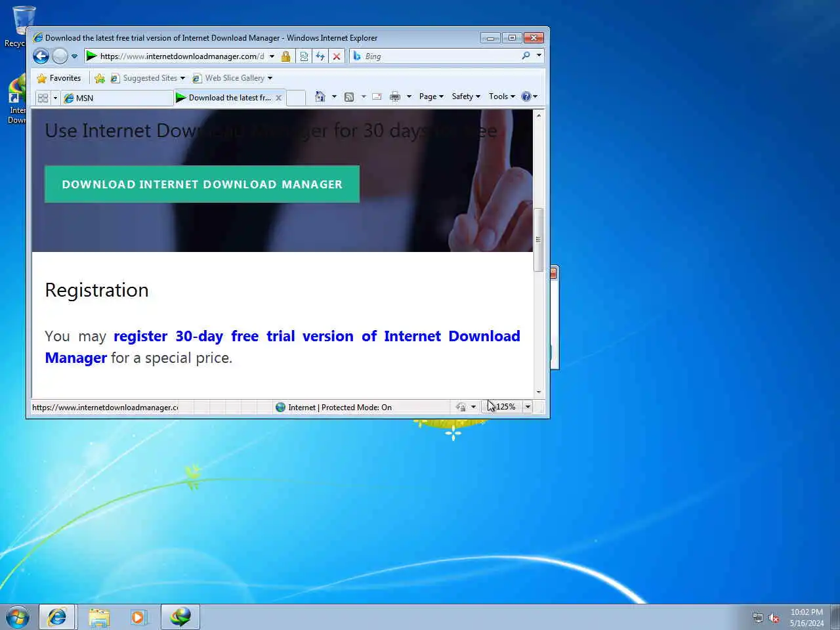Viewport: 840px width, 630px height.
Task: Click the network tray icon
Action: [758, 618]
